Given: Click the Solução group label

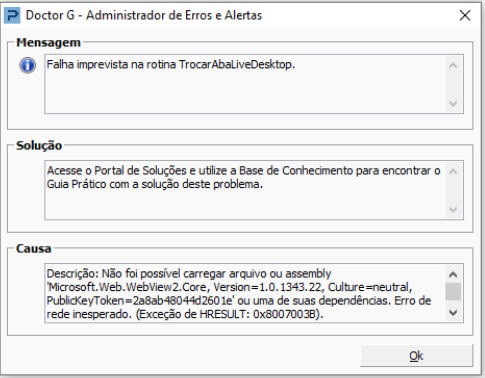Looking at the screenshot, I should pos(39,146).
